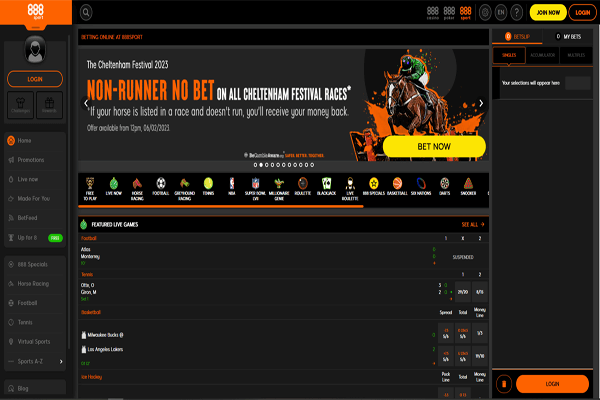Pick Milwaukee Bucks money line odds
Screen dimensions: 600x400
[480, 333]
